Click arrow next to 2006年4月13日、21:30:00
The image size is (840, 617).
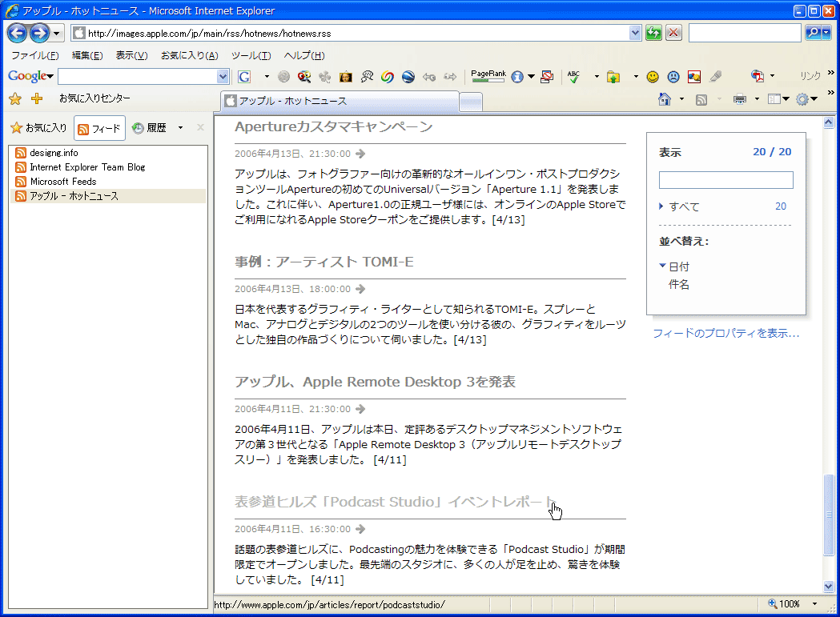tap(360, 154)
